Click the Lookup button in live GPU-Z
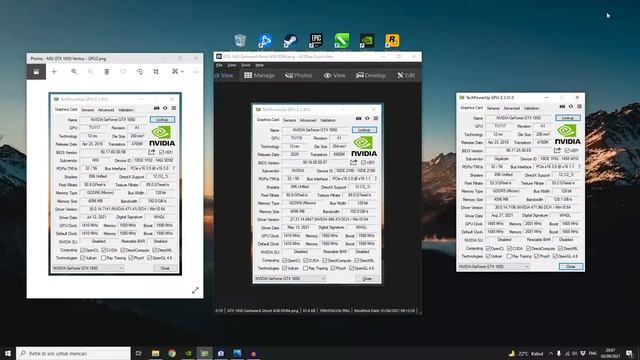 [x=568, y=118]
